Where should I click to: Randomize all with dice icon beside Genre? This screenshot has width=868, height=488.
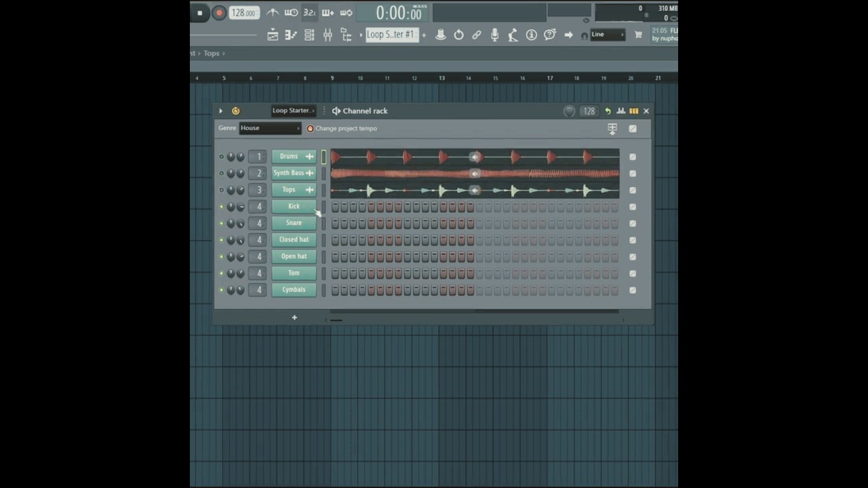(x=633, y=129)
